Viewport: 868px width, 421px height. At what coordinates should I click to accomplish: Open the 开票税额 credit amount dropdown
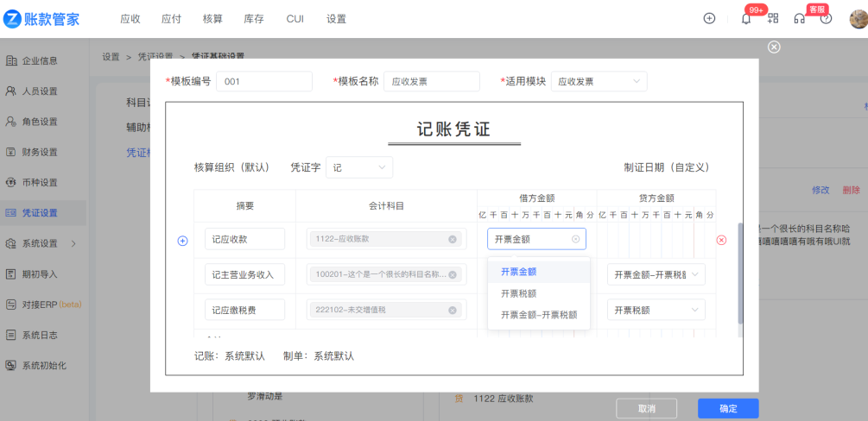pyautogui.click(x=656, y=310)
